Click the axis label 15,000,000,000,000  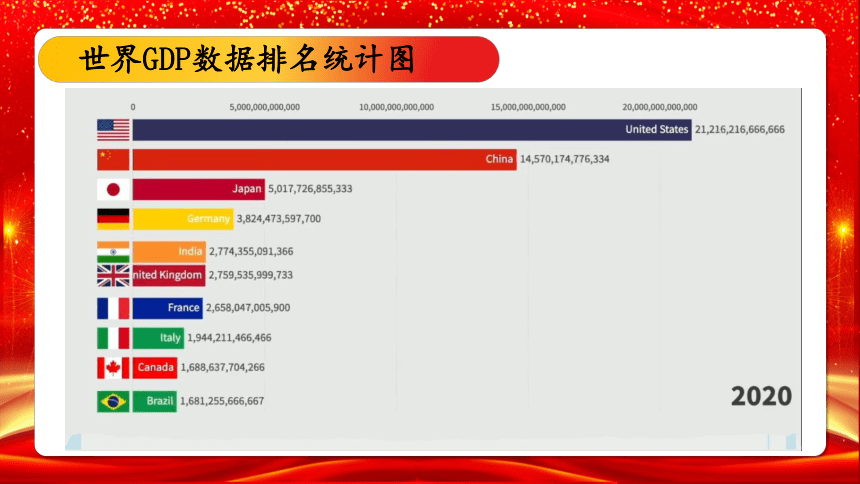point(528,107)
